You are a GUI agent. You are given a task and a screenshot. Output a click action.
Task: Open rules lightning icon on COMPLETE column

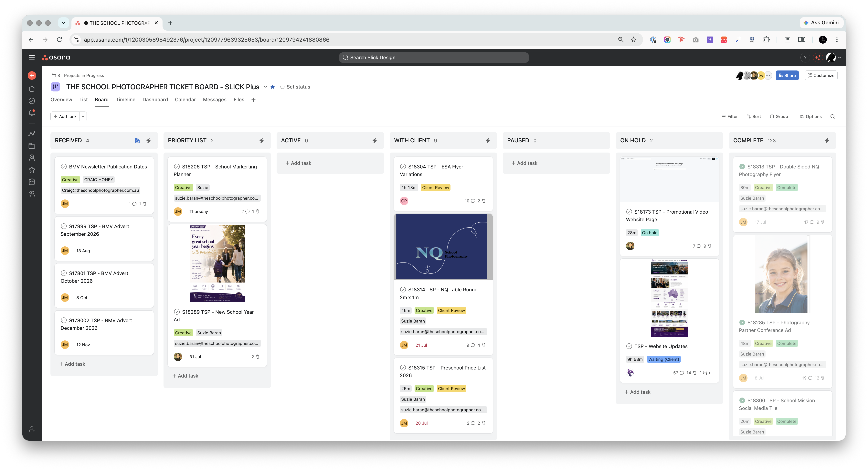point(827,141)
